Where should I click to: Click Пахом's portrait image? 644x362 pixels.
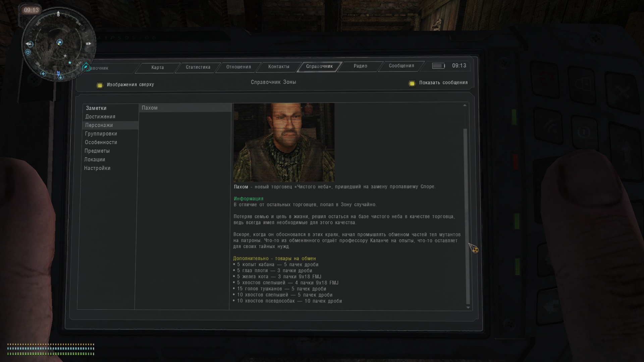coord(284,142)
